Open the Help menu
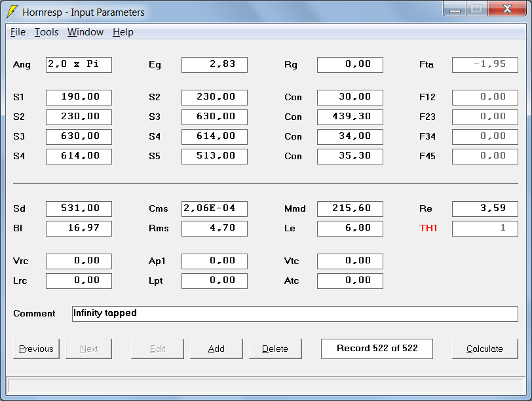532x401 pixels. (123, 32)
